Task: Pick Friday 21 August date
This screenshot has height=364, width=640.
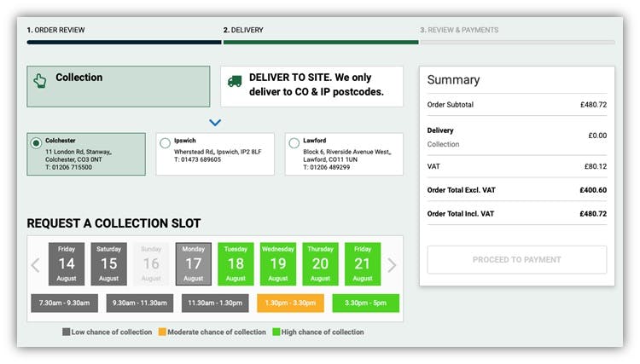Action: 363,263
